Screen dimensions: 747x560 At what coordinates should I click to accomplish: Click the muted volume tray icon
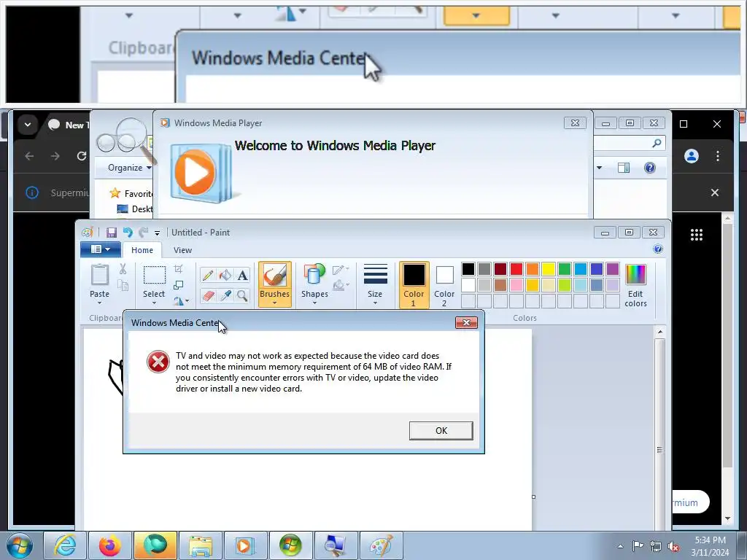tap(673, 546)
